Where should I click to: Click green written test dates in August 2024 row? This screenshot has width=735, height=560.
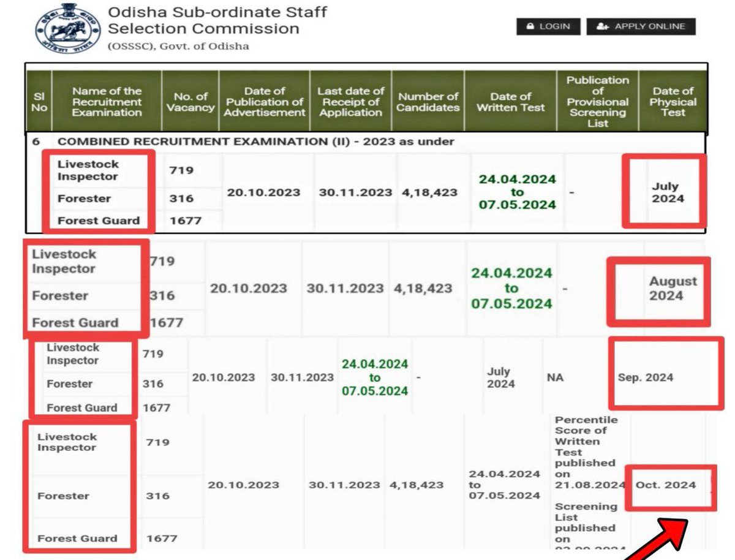(511, 289)
